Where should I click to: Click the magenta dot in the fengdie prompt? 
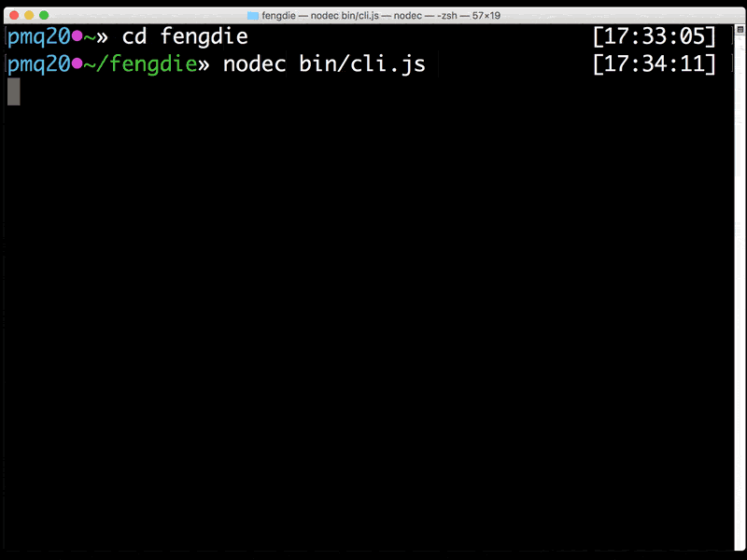click(x=77, y=63)
